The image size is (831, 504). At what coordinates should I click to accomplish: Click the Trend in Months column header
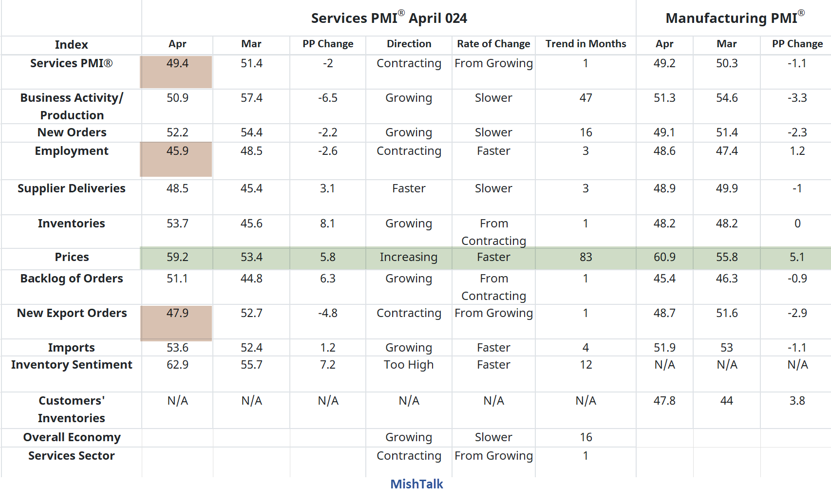point(585,44)
